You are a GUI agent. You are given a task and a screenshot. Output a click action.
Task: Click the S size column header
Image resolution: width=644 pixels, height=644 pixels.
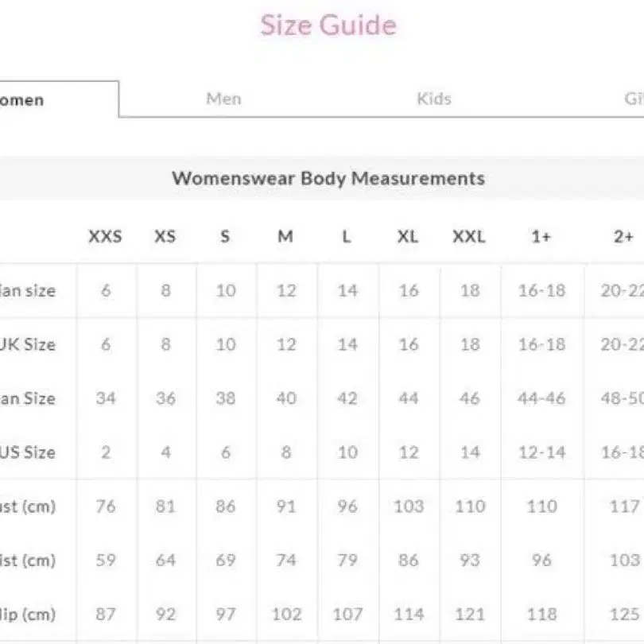(225, 236)
